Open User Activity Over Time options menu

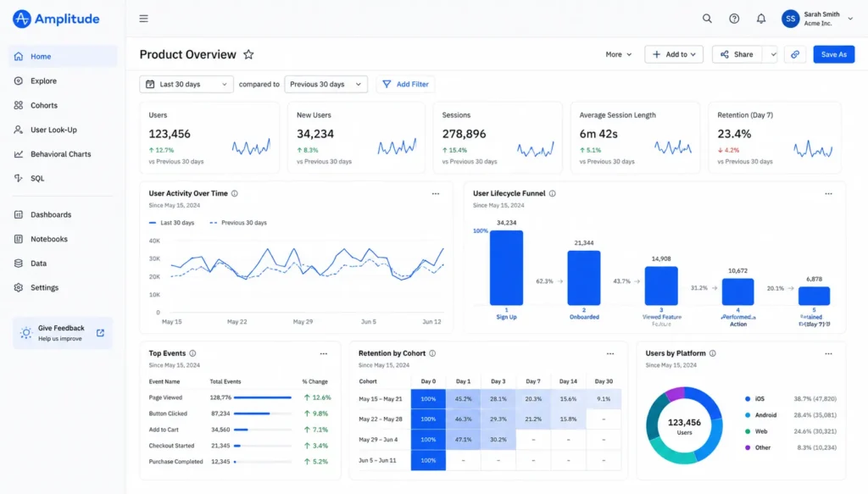point(436,193)
